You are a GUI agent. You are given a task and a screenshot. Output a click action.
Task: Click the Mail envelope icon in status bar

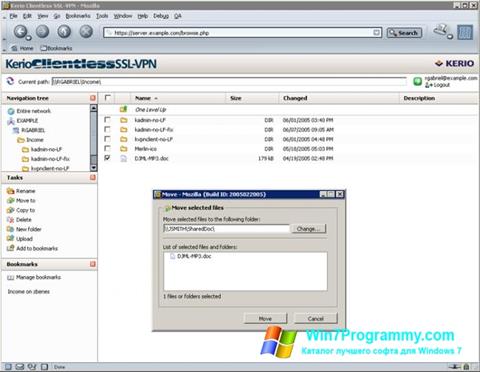20,367
